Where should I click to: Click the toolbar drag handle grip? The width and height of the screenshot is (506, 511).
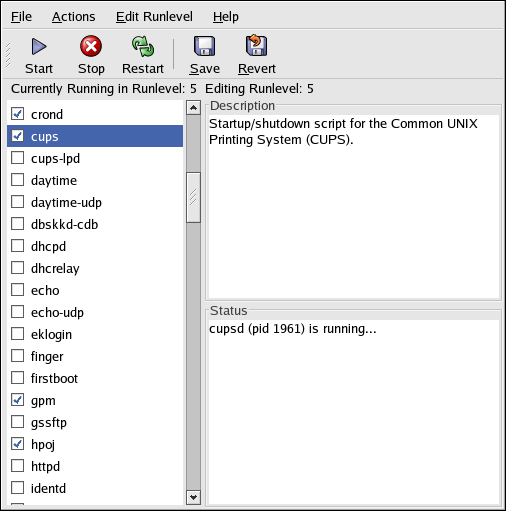[x=8, y=55]
